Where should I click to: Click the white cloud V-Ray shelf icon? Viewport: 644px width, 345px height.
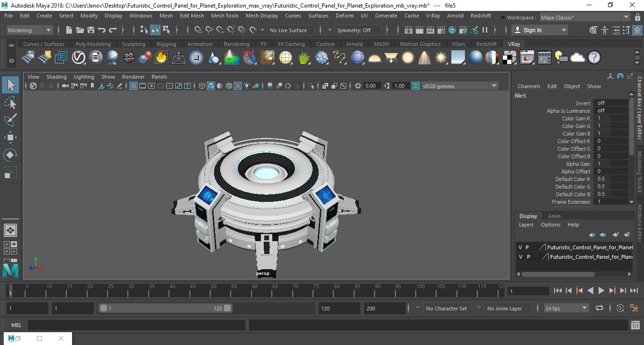[x=578, y=58]
